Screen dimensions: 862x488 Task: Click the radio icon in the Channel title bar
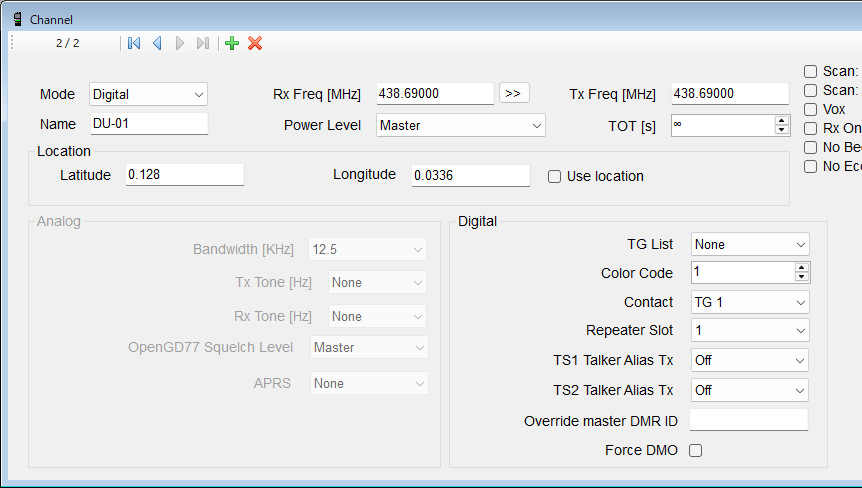point(17,19)
